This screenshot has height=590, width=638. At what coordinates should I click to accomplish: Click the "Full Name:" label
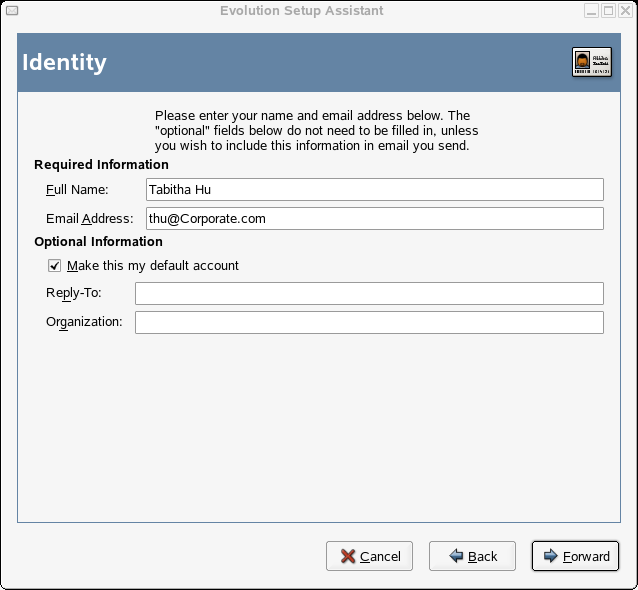(76, 190)
